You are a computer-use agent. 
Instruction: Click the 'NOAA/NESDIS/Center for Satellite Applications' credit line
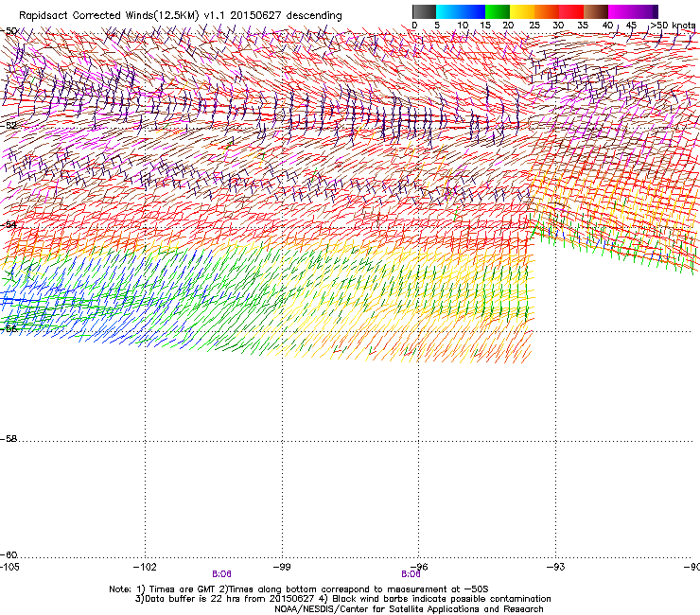tap(409, 609)
